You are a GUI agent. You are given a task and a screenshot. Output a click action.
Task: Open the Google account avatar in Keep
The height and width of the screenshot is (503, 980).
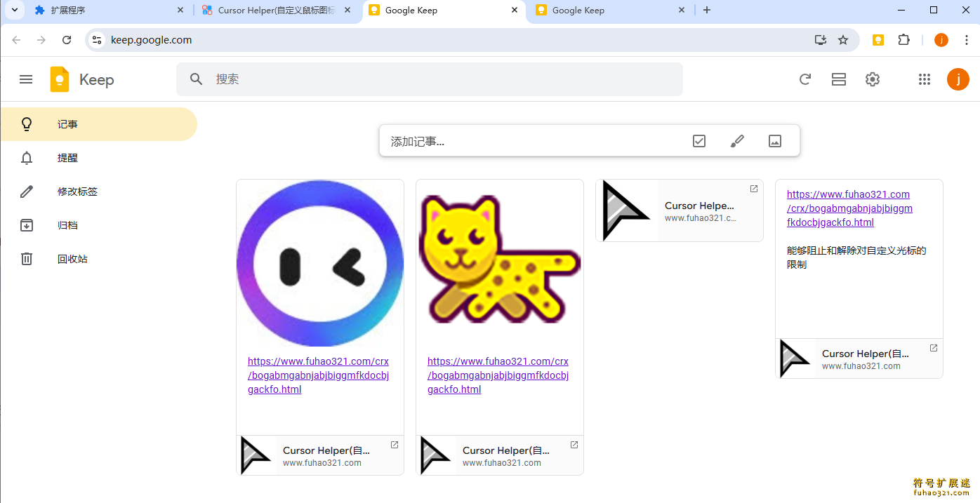pyautogui.click(x=958, y=79)
